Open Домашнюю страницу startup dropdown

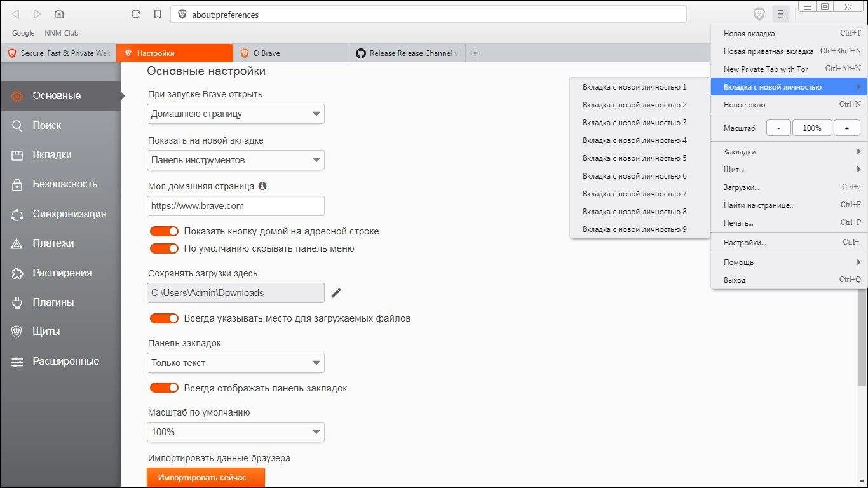point(236,114)
